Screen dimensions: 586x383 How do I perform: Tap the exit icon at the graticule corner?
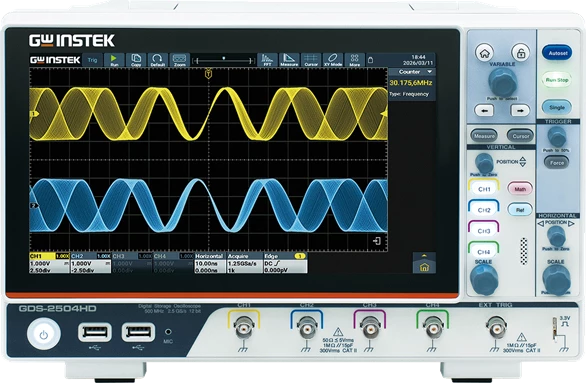coord(377,241)
